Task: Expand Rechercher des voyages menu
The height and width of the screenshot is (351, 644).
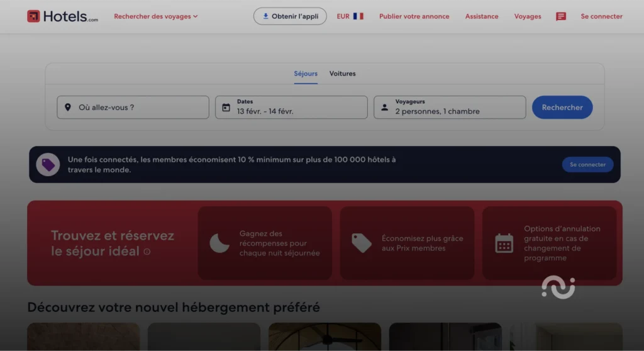Action: pyautogui.click(x=156, y=16)
